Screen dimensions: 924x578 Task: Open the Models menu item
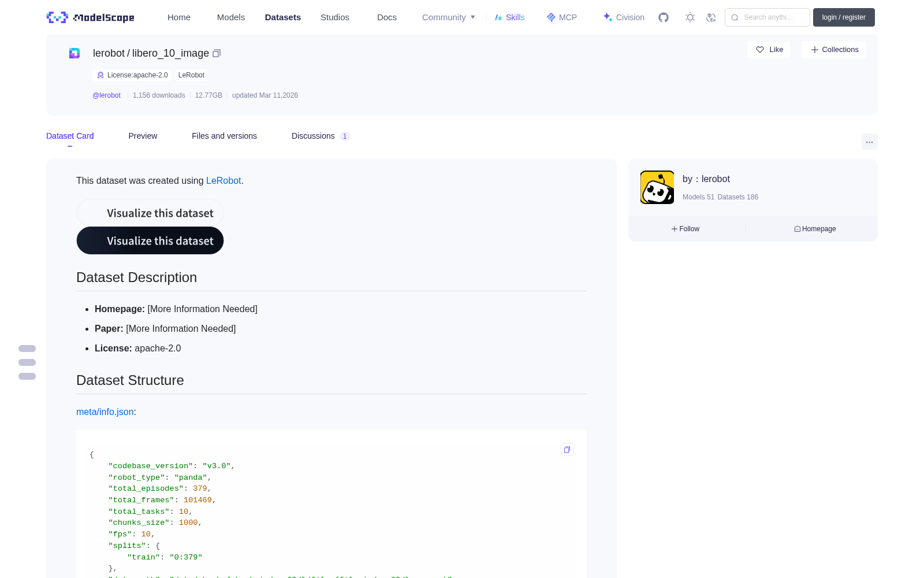pyautogui.click(x=231, y=17)
